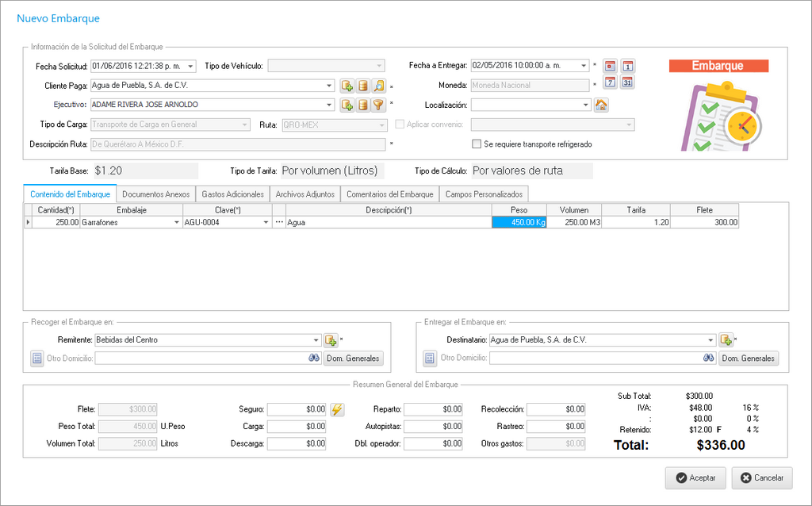
Task: Click the Reparto amount input field
Action: 433,409
